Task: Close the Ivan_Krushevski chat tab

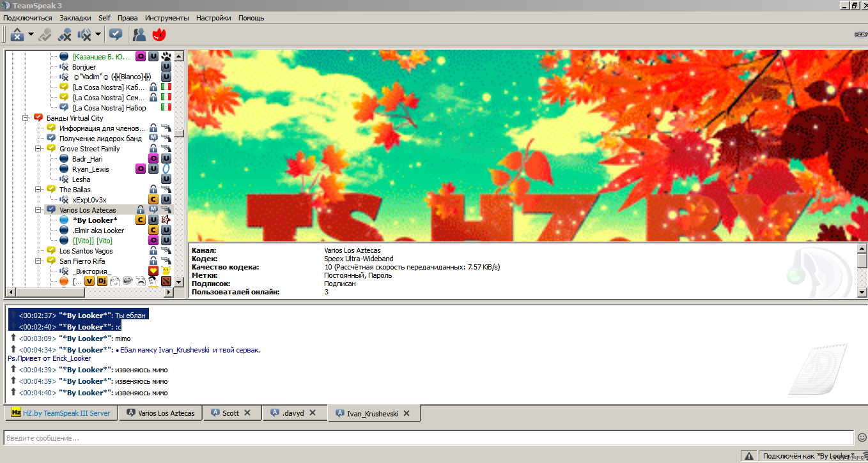Action: point(407,413)
